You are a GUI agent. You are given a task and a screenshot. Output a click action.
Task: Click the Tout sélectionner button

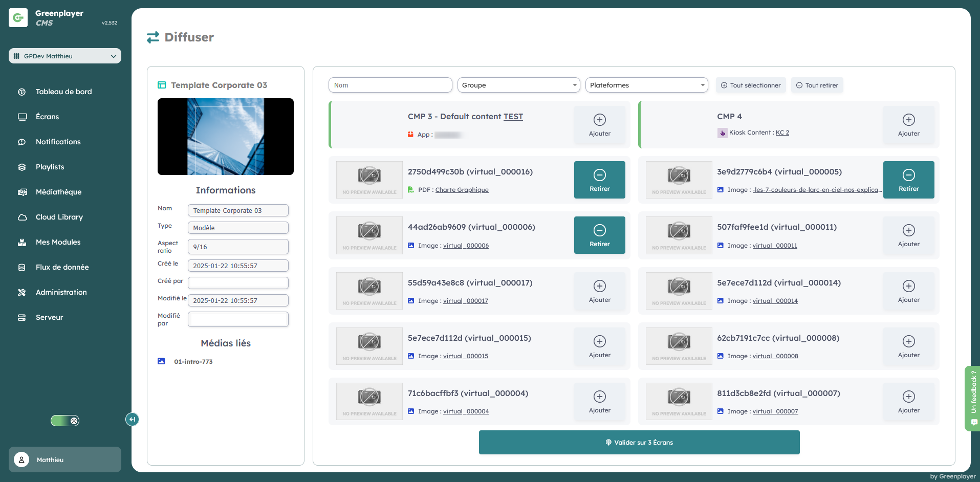751,85
